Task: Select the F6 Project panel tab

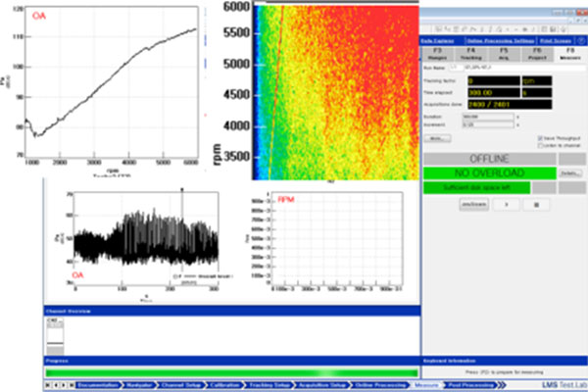Action: [537, 54]
